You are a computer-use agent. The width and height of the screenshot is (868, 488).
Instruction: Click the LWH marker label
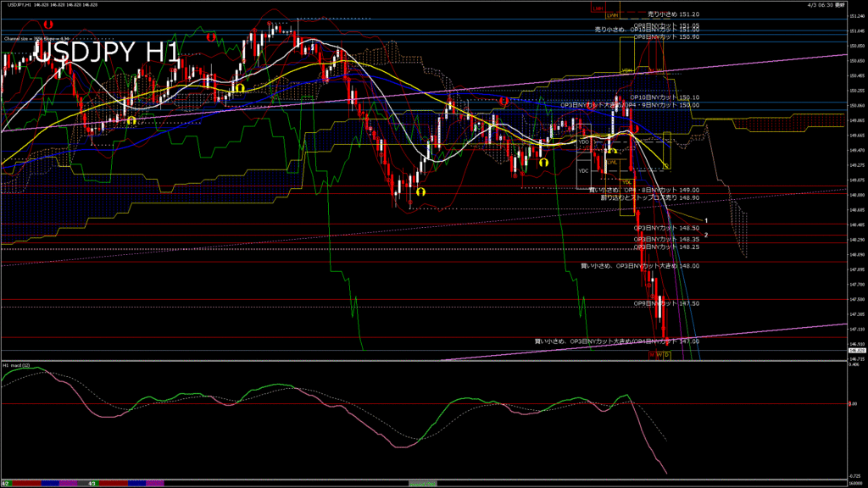612,16
